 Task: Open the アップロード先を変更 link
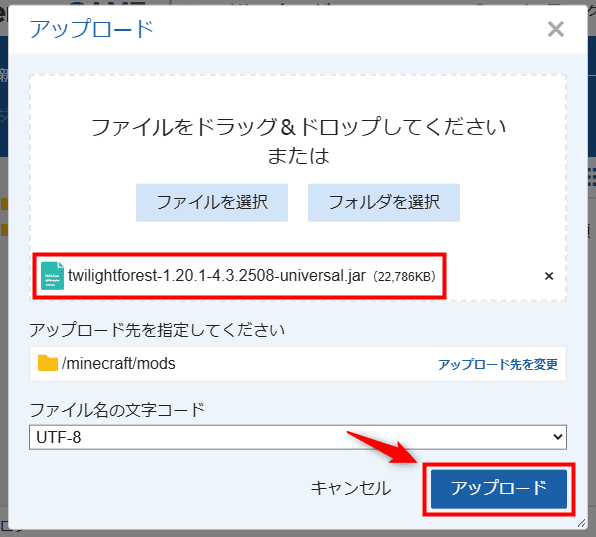(498, 364)
